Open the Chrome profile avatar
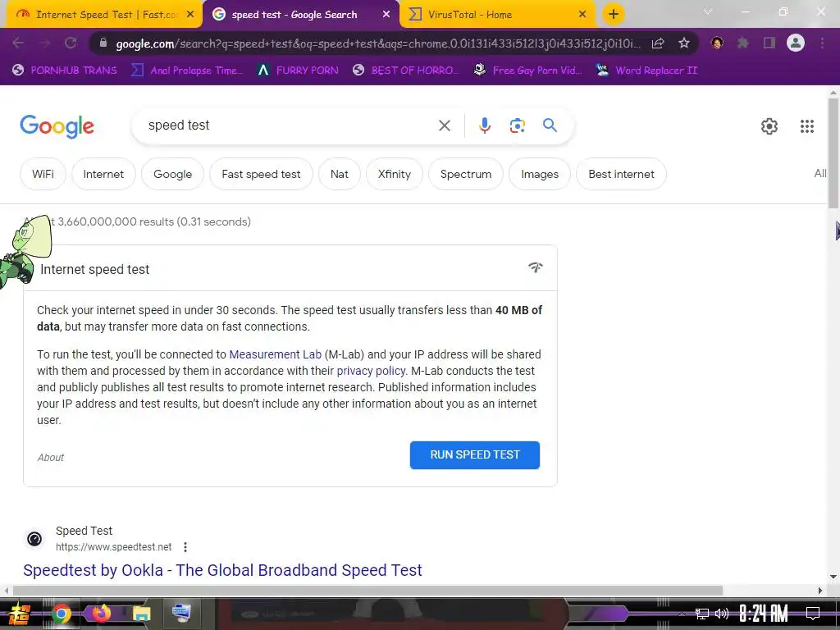Viewport: 840px width, 630px height. point(796,43)
